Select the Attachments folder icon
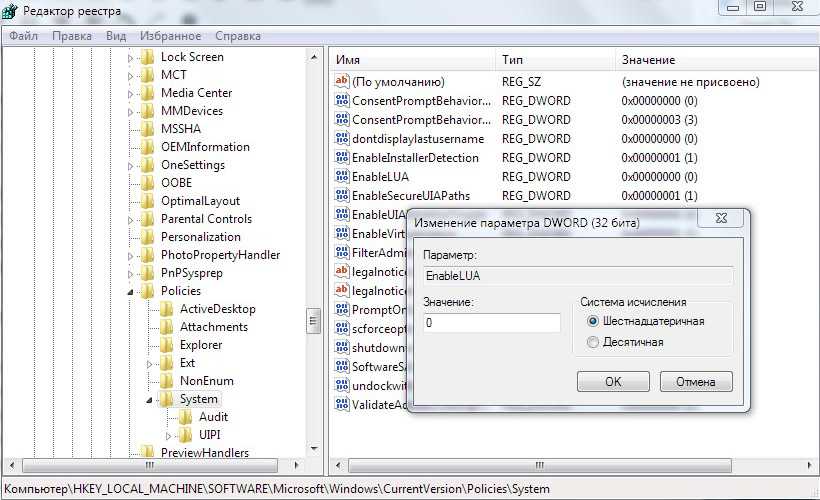The image size is (820, 500). (166, 327)
